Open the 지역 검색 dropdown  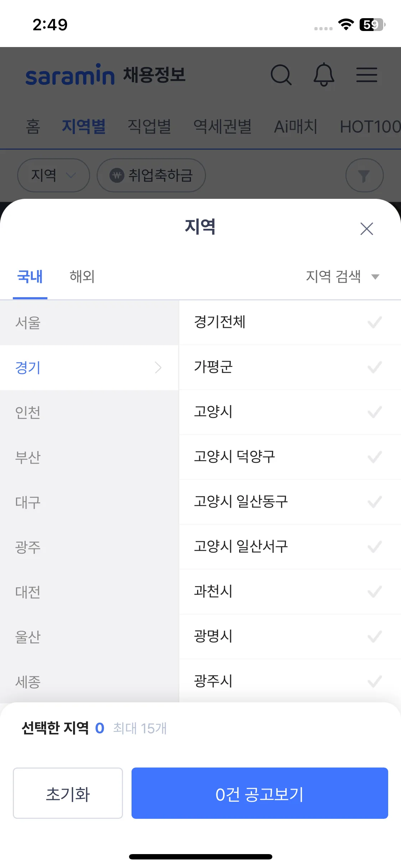coord(342,277)
